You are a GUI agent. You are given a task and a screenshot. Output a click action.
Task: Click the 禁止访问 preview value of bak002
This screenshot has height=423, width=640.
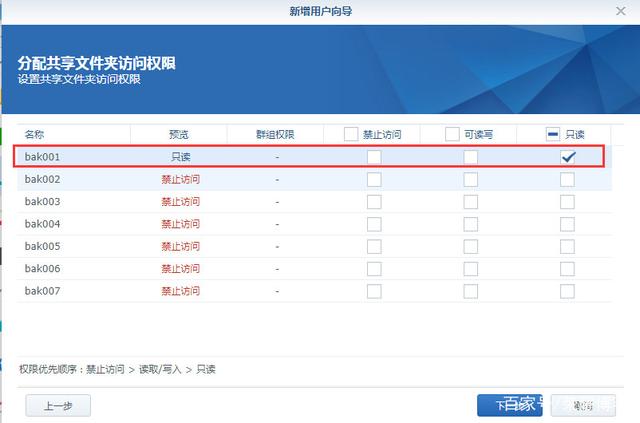pos(181,179)
